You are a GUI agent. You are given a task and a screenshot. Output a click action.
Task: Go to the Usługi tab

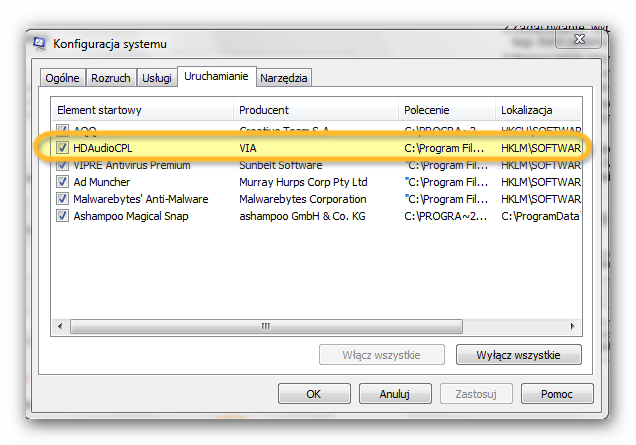157,78
